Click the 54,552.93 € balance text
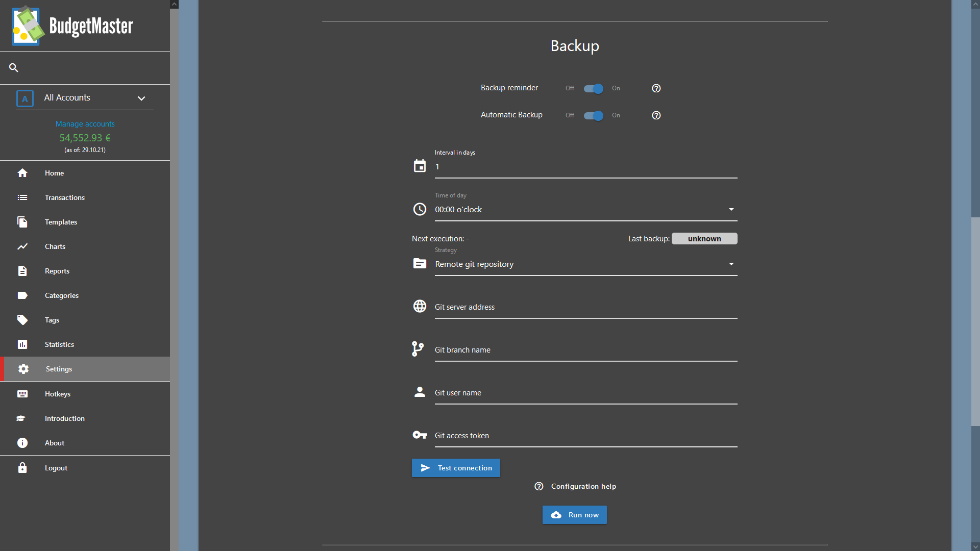Screen dimensions: 980x551 [x=85, y=138]
